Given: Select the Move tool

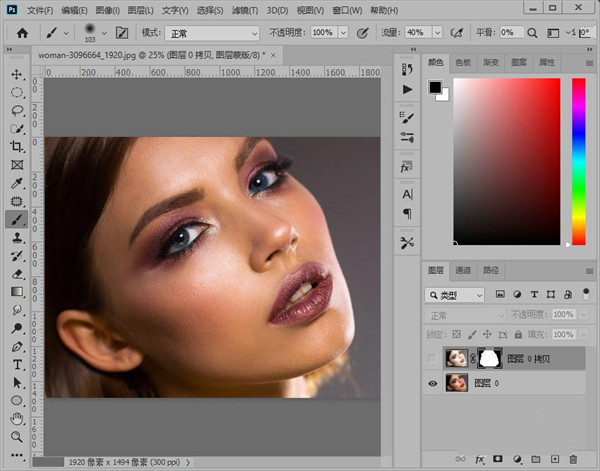Looking at the screenshot, I should (x=17, y=75).
